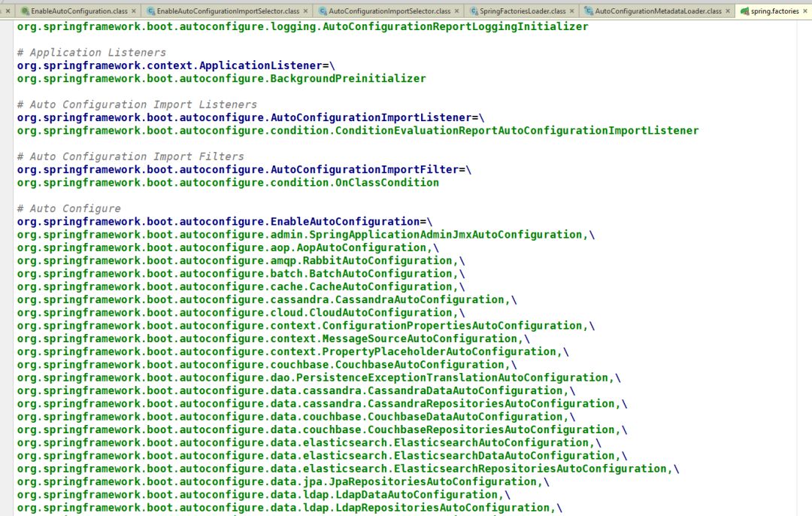Close the AutoConfigurationMetadataLoader.class tab

tap(728, 11)
